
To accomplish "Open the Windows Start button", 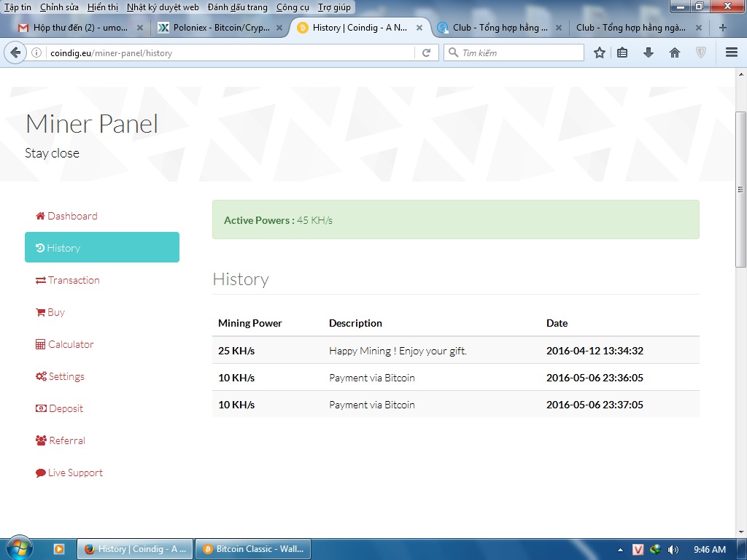I will point(19,548).
